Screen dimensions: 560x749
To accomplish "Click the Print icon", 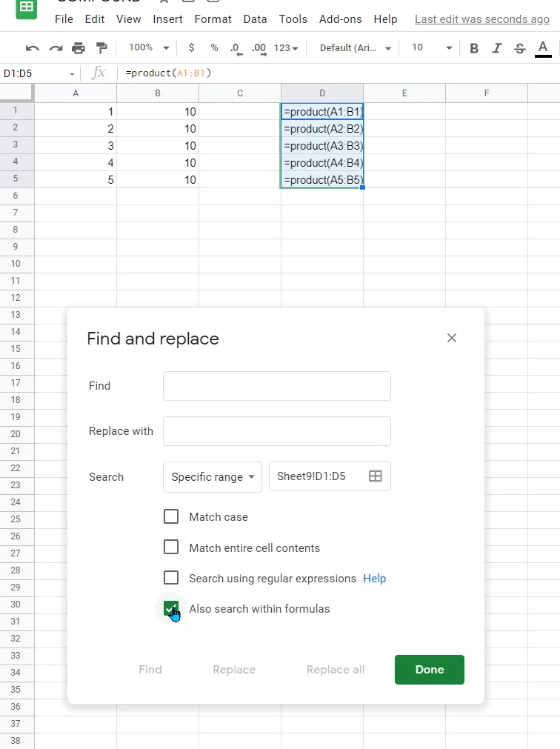I will (x=79, y=48).
